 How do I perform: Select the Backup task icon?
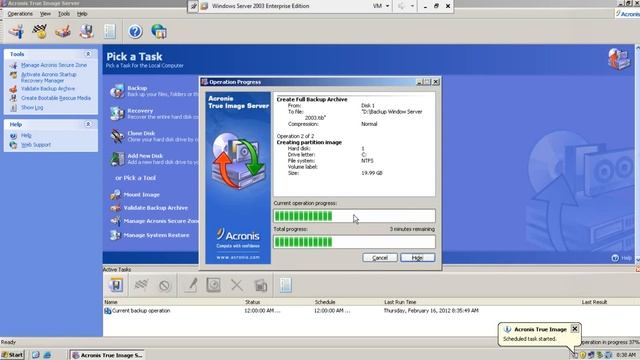click(x=117, y=91)
